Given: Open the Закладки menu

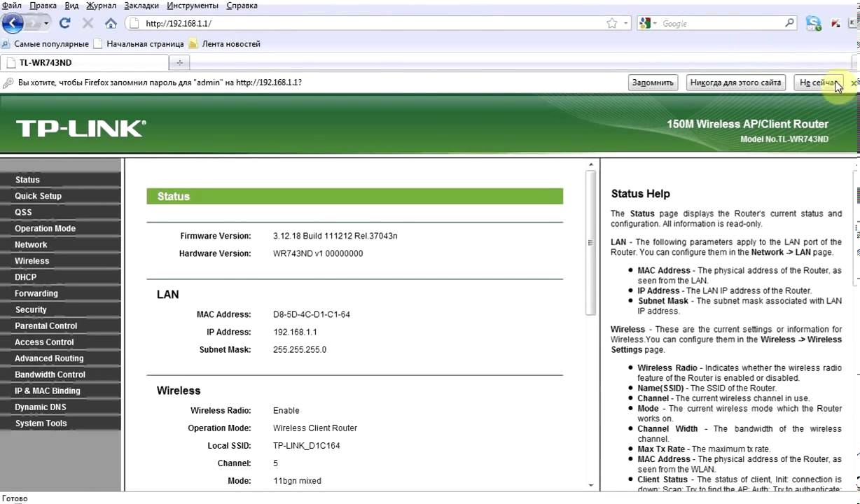Looking at the screenshot, I should pos(142,6).
